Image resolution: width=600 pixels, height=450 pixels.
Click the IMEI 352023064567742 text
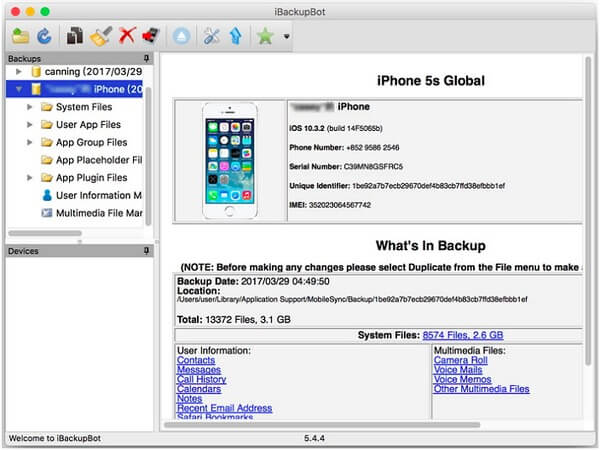[x=340, y=205]
